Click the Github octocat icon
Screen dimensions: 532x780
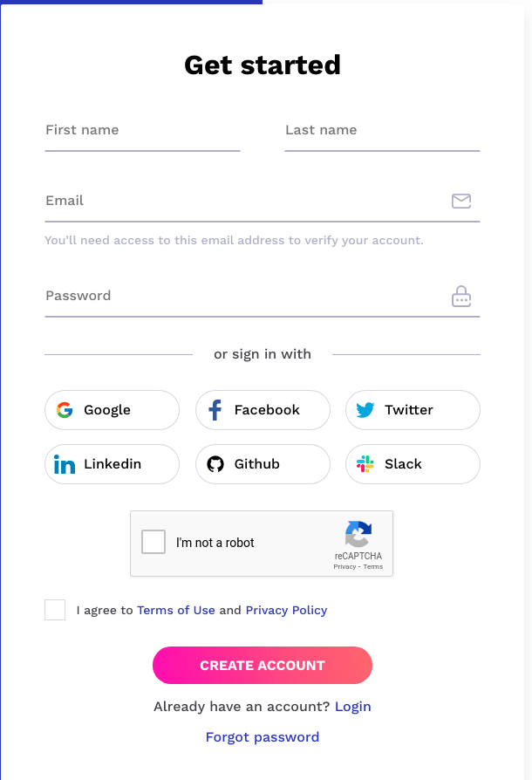215,464
